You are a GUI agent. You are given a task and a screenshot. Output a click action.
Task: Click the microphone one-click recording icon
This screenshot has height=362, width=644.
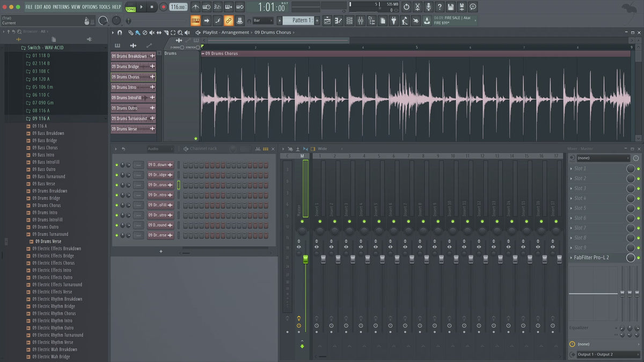pyautogui.click(x=428, y=7)
